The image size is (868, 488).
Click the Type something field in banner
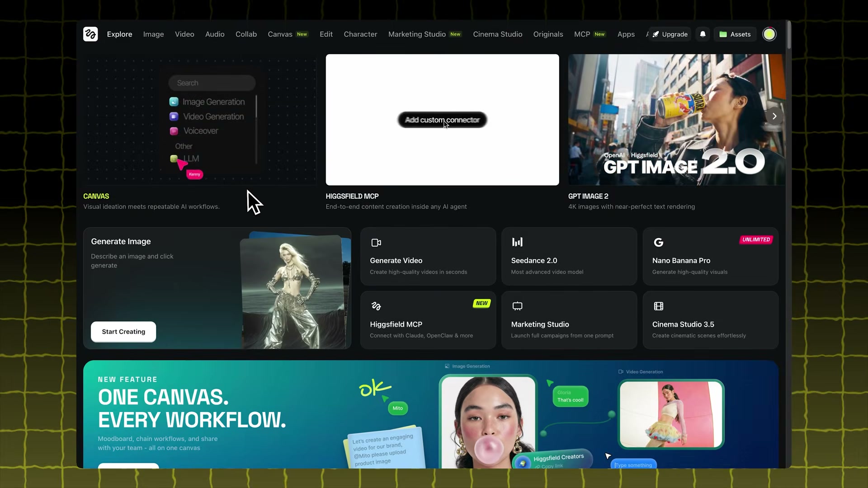[633, 465]
